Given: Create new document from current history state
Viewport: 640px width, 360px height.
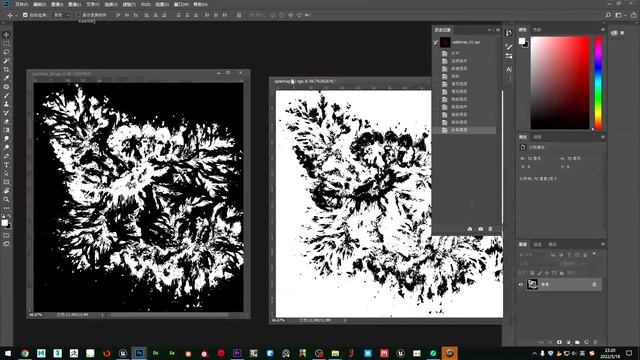Looking at the screenshot, I should tap(470, 229).
